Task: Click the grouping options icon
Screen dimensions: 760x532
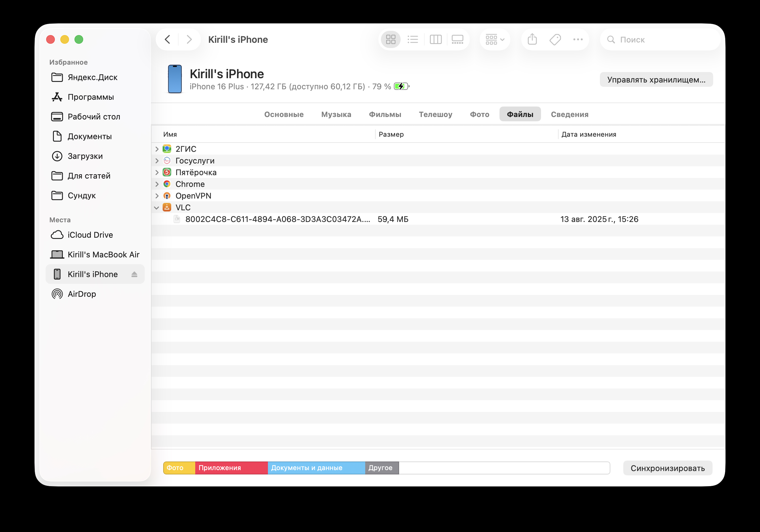Action: tap(495, 39)
